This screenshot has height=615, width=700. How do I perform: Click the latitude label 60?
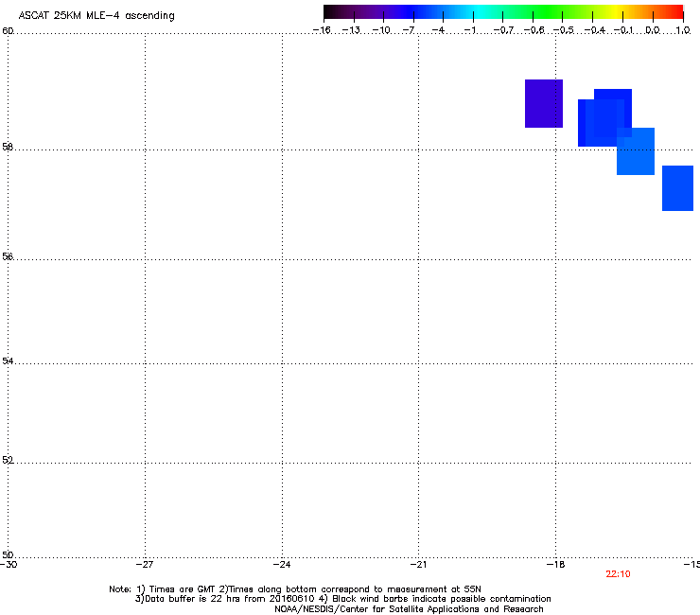pos(8,31)
